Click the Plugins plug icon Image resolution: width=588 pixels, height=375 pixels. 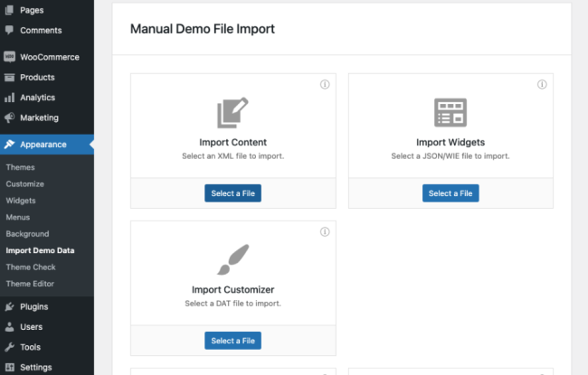[9, 306]
